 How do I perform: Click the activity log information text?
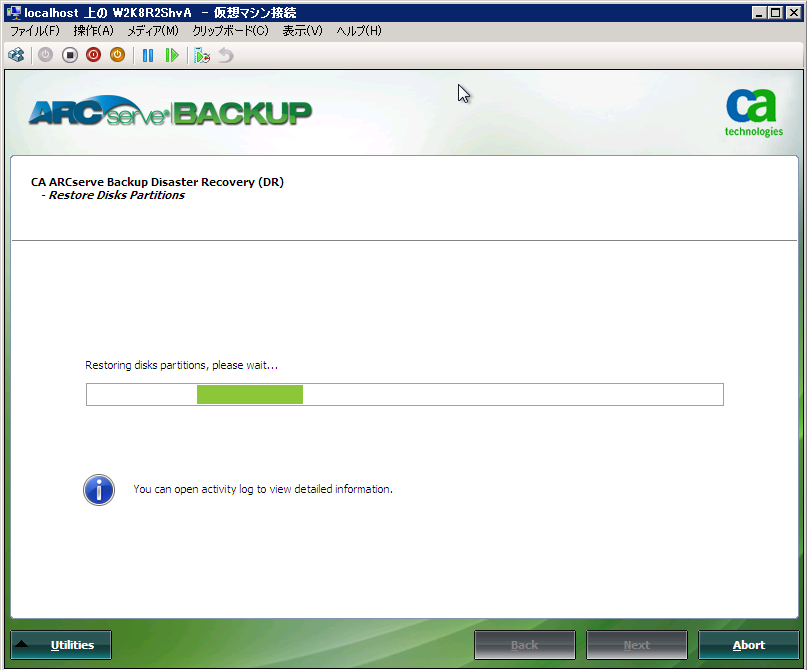(x=263, y=489)
